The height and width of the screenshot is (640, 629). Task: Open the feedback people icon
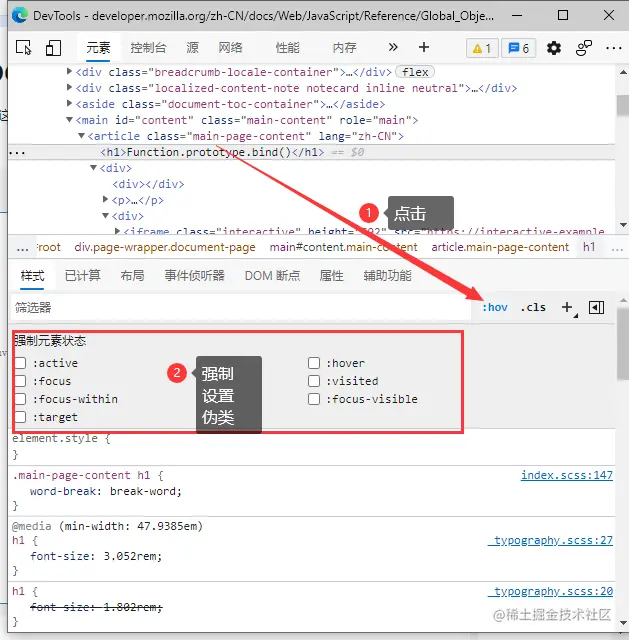point(584,48)
